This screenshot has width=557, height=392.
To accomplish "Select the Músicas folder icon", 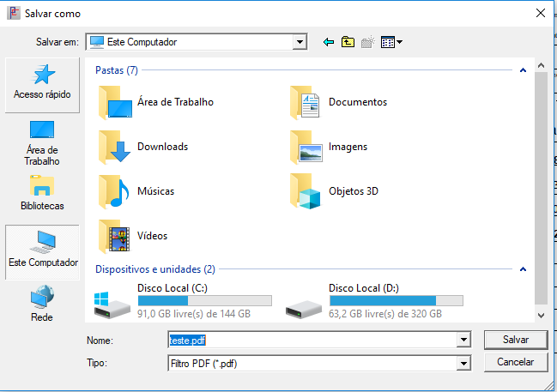I will 114,191.
